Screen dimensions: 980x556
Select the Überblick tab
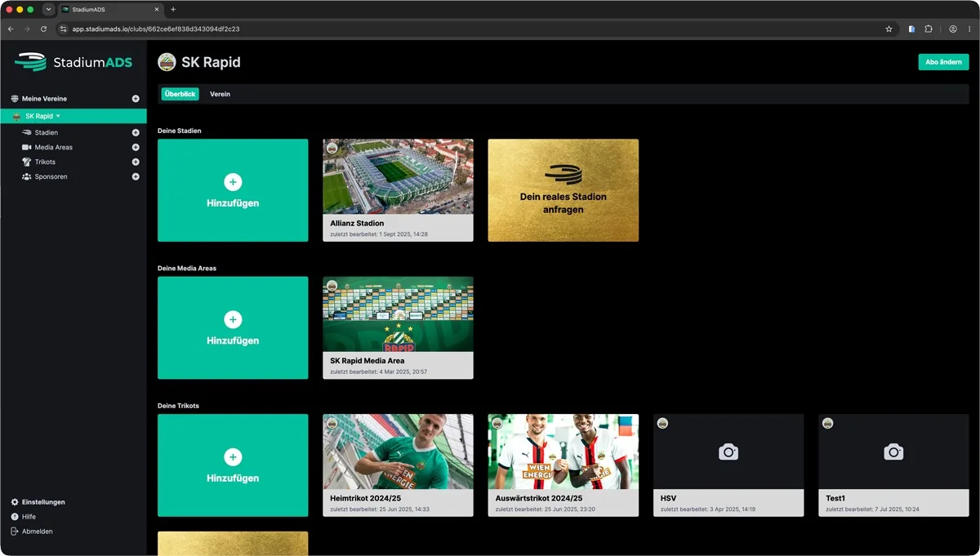point(180,94)
